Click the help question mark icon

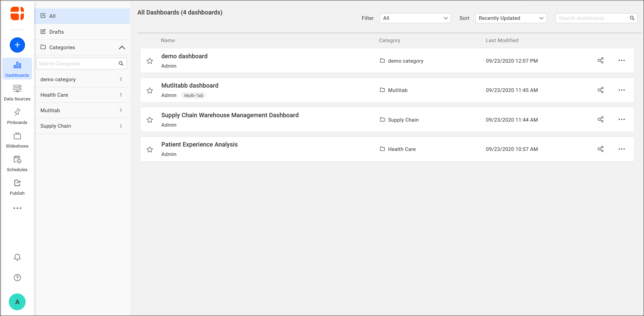pos(17,277)
